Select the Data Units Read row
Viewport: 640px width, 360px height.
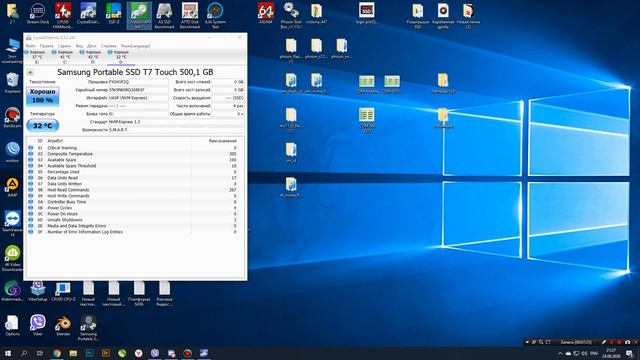point(136,178)
